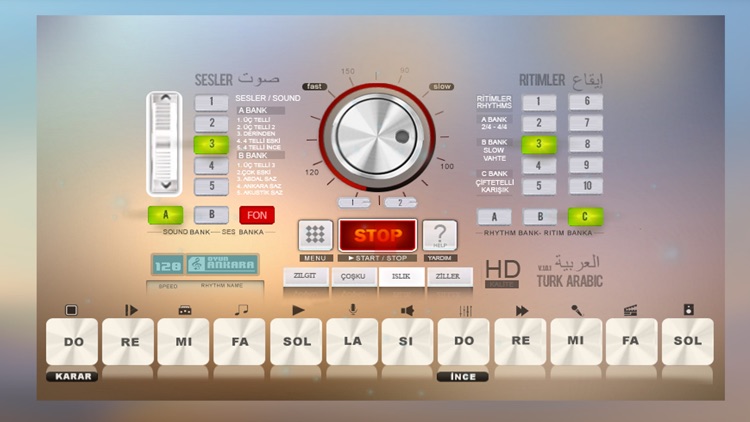Switch to rhythm bank C

(x=585, y=217)
